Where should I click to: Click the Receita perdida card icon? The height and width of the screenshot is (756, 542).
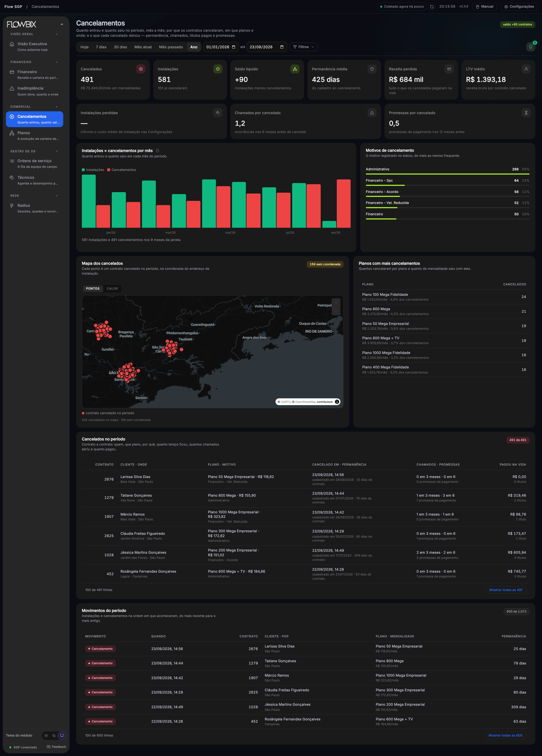449,69
